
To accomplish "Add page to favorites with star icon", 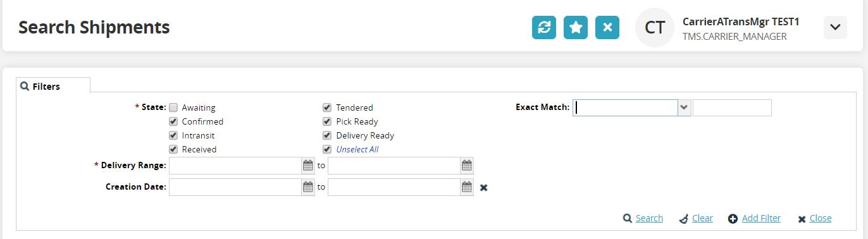I will 575,27.
